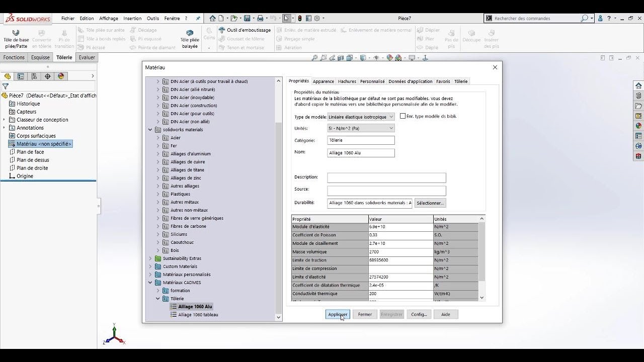Open the Unités dropdown

click(361, 128)
